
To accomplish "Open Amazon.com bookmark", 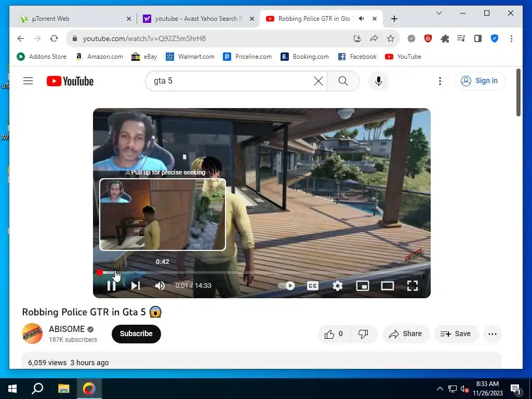I will click(99, 57).
